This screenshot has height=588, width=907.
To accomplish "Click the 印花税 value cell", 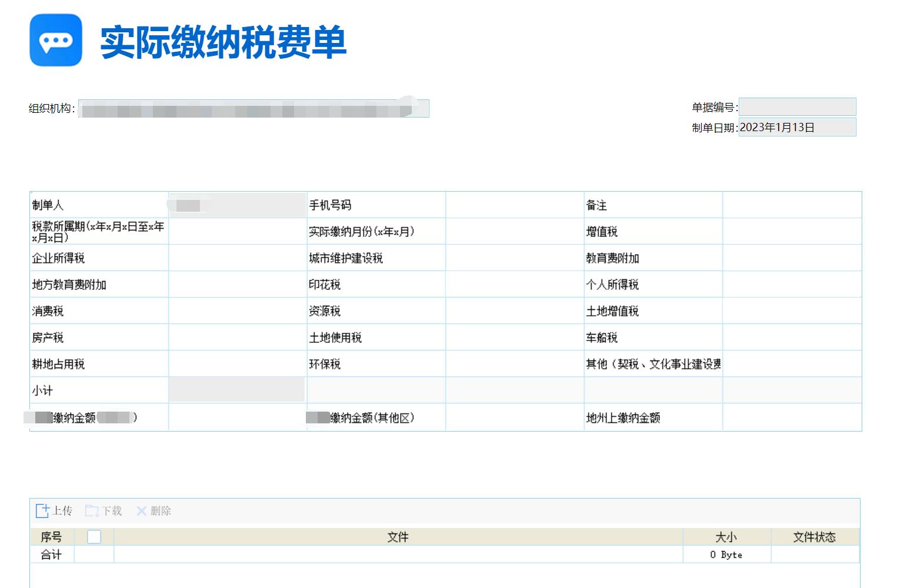I will pyautogui.click(x=515, y=285).
